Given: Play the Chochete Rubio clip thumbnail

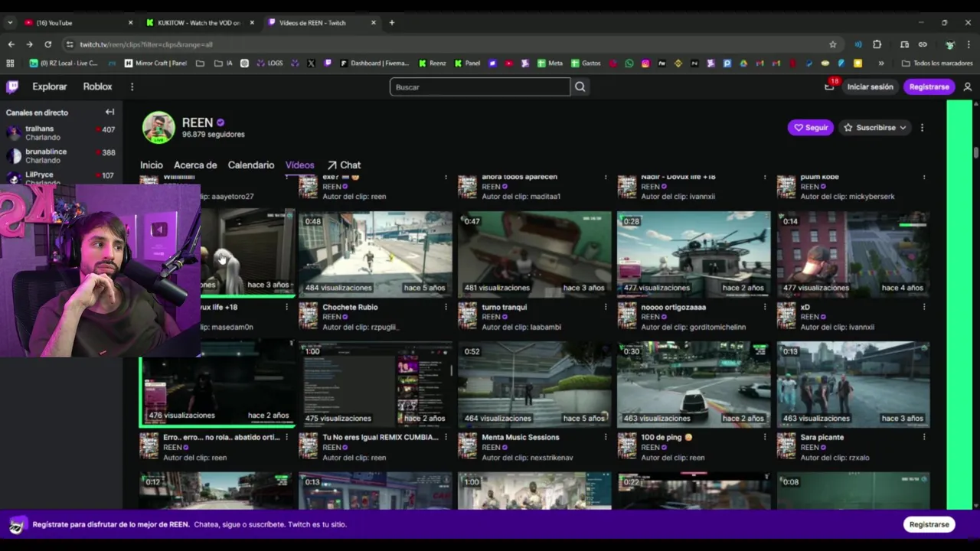Looking at the screenshot, I should coord(375,254).
